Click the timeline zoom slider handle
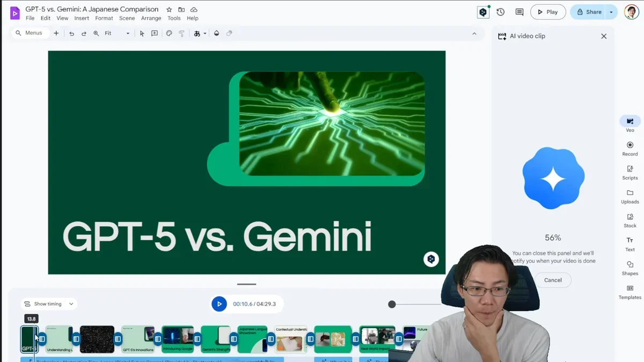 tap(392, 304)
